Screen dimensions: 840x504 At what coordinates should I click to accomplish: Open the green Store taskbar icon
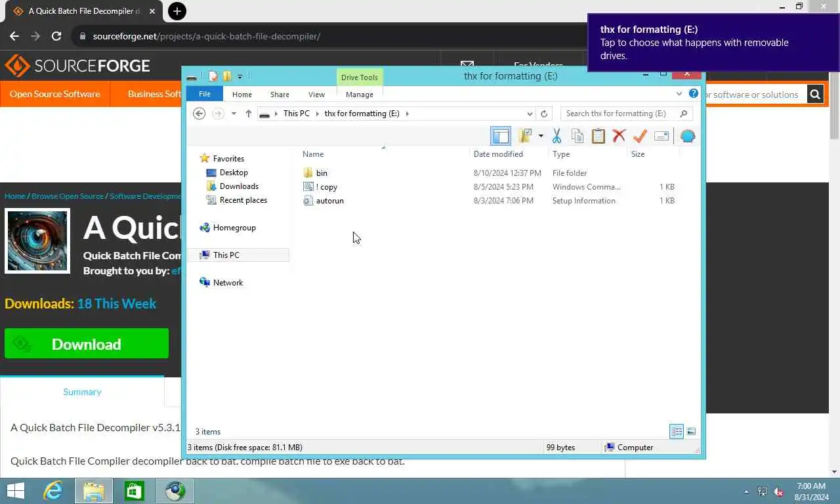pos(134,491)
